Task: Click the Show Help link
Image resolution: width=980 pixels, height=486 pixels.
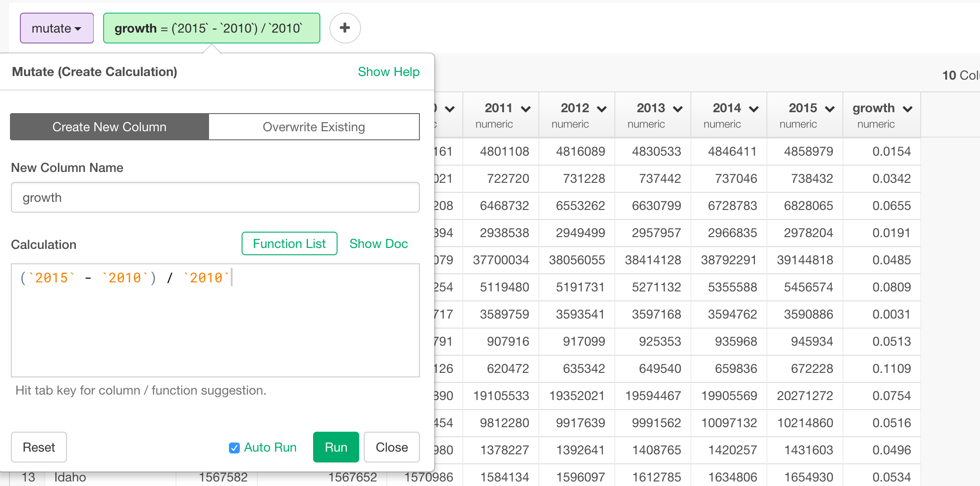Action: [388, 71]
